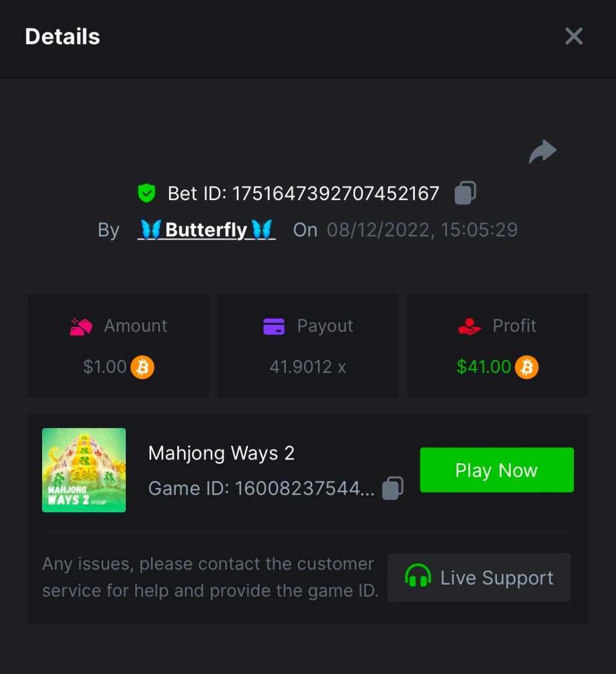Viewport: 616px width, 674px height.
Task: Click the pink Amount icon
Action: tap(81, 326)
